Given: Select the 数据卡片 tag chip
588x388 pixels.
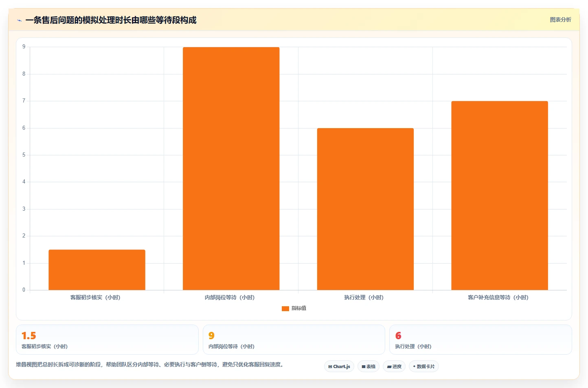Looking at the screenshot, I should [424, 366].
